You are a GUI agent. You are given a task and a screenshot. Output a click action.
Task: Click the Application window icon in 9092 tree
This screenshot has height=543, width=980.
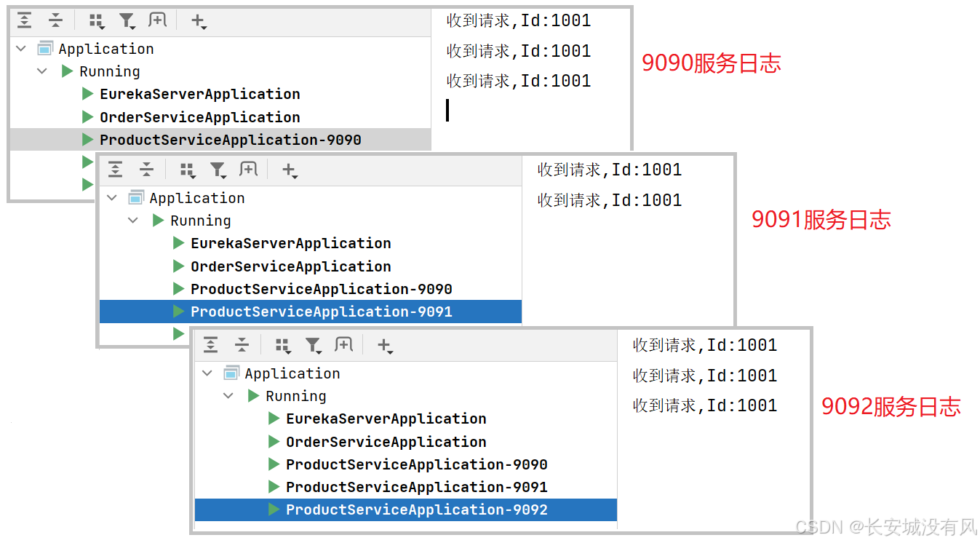pyautogui.click(x=231, y=373)
